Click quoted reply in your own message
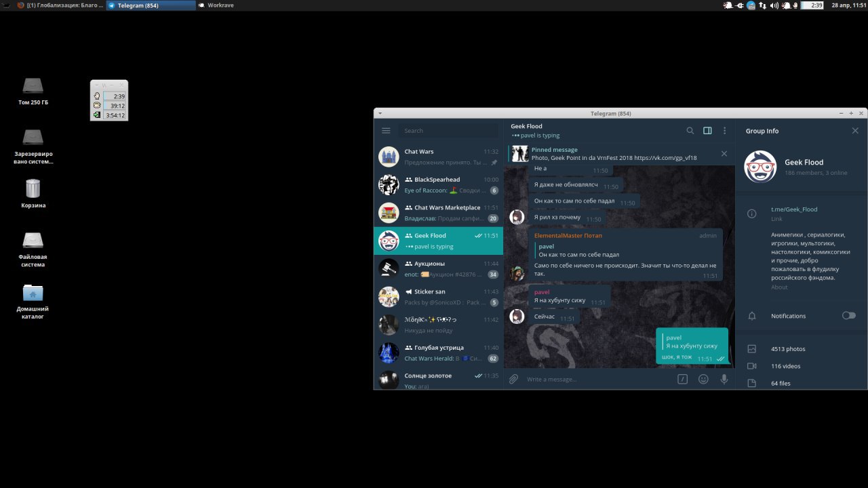868x488 pixels. (x=692, y=342)
